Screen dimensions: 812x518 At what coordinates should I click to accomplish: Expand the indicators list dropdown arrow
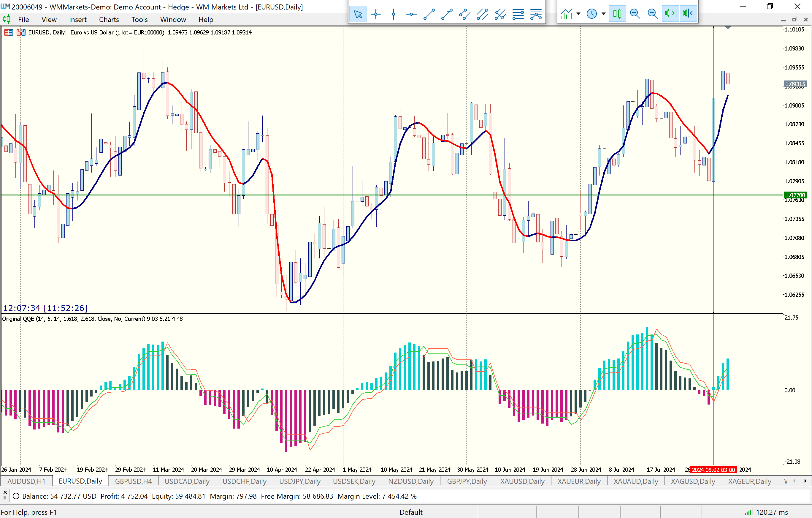[x=579, y=14]
